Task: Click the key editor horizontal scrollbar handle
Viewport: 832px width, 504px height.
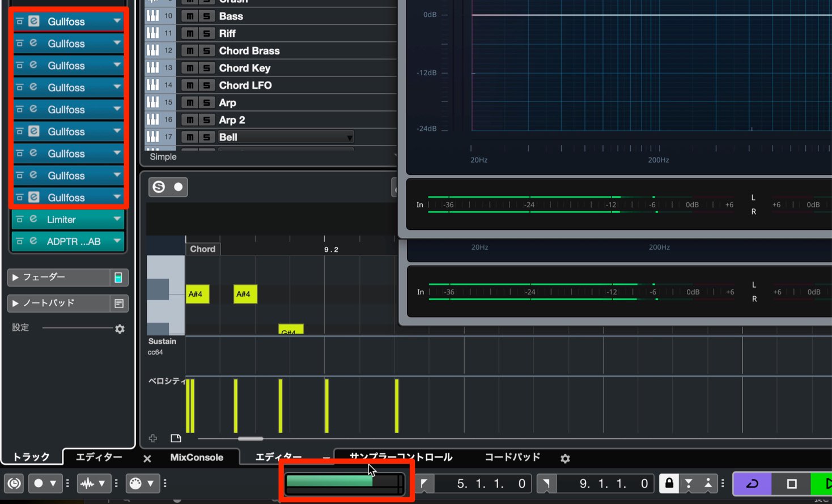Action: coord(250,438)
